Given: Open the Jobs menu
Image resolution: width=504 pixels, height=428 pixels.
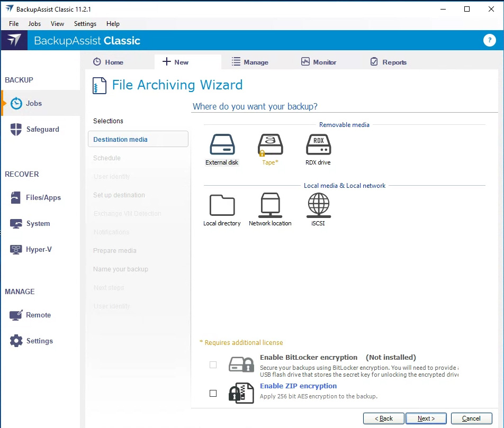Looking at the screenshot, I should click(34, 24).
